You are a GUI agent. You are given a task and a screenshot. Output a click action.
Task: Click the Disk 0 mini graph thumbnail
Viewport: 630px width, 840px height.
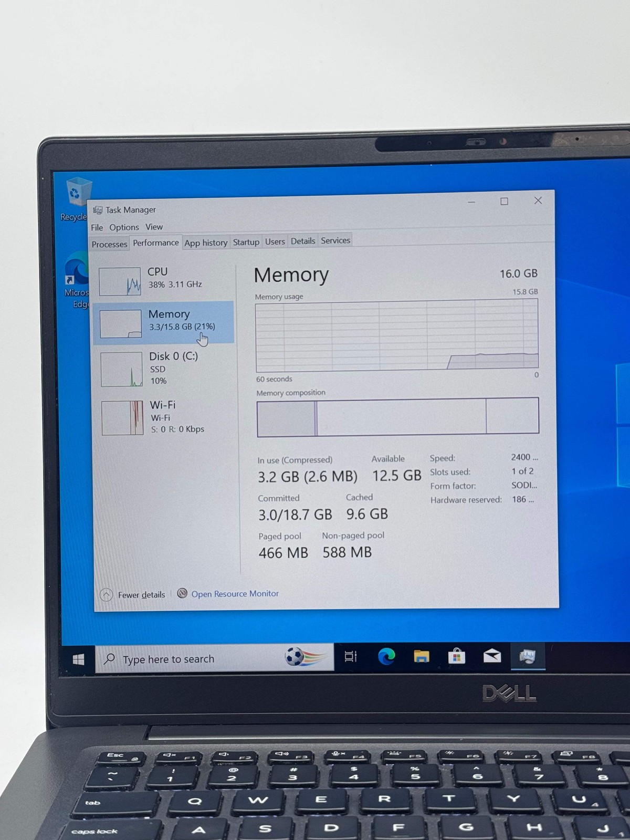click(x=121, y=369)
